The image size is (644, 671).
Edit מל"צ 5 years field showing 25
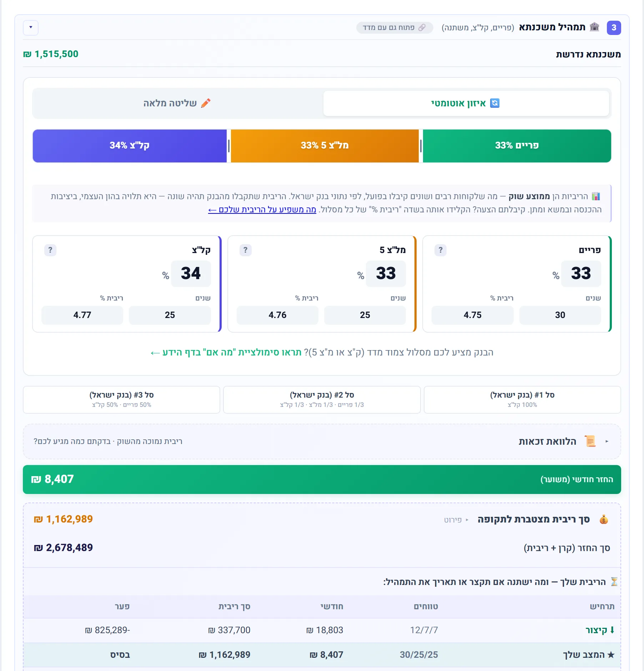click(x=365, y=315)
